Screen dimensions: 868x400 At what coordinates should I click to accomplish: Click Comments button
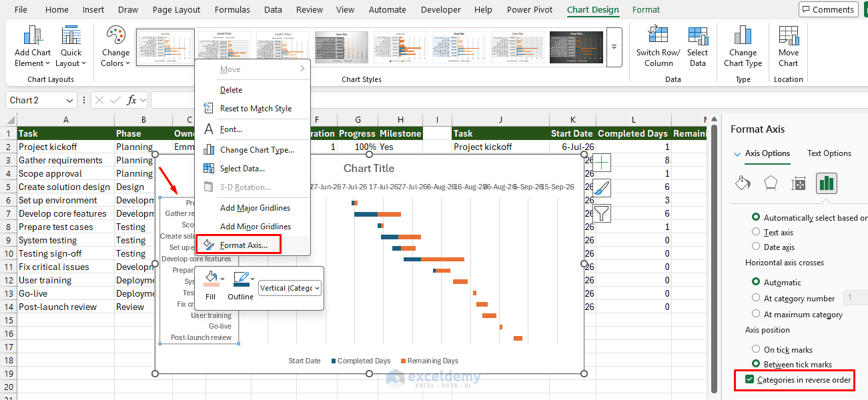click(828, 9)
